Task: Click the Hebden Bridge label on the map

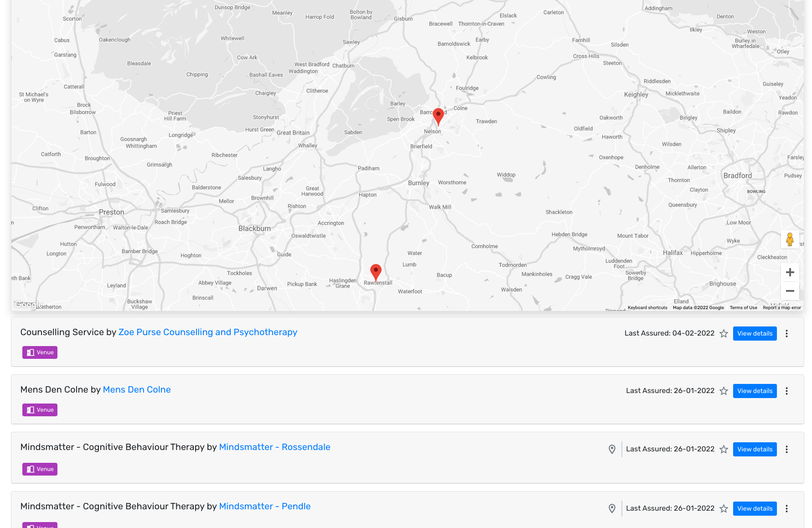Action: 569,234
